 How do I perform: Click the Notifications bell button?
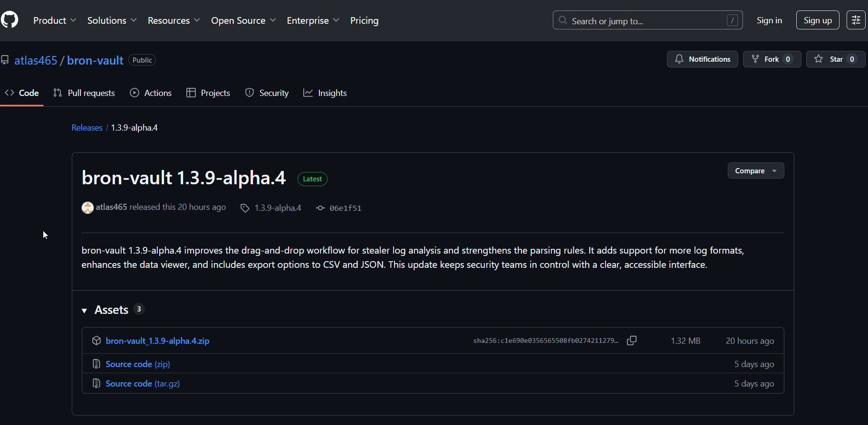(x=702, y=59)
